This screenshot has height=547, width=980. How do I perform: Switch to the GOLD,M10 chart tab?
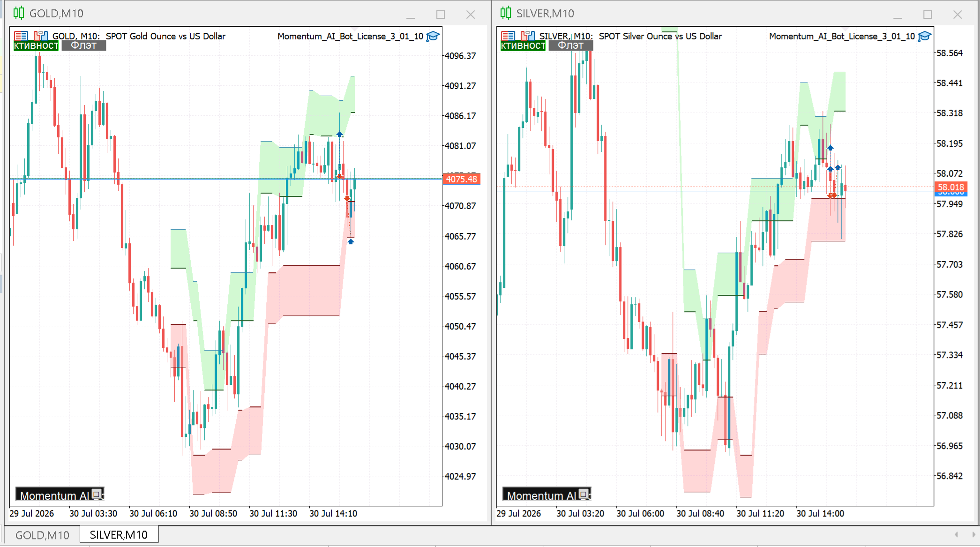[x=42, y=535]
